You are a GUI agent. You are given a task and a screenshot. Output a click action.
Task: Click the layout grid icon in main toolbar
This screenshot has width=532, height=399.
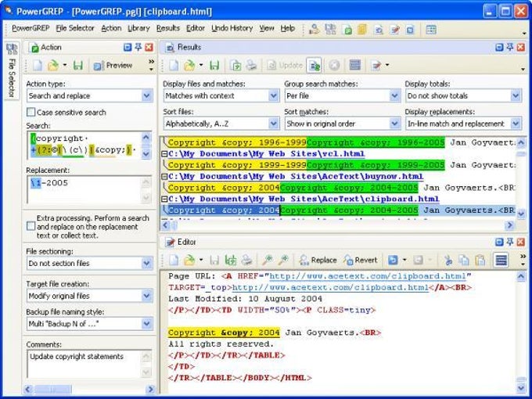coord(431,29)
